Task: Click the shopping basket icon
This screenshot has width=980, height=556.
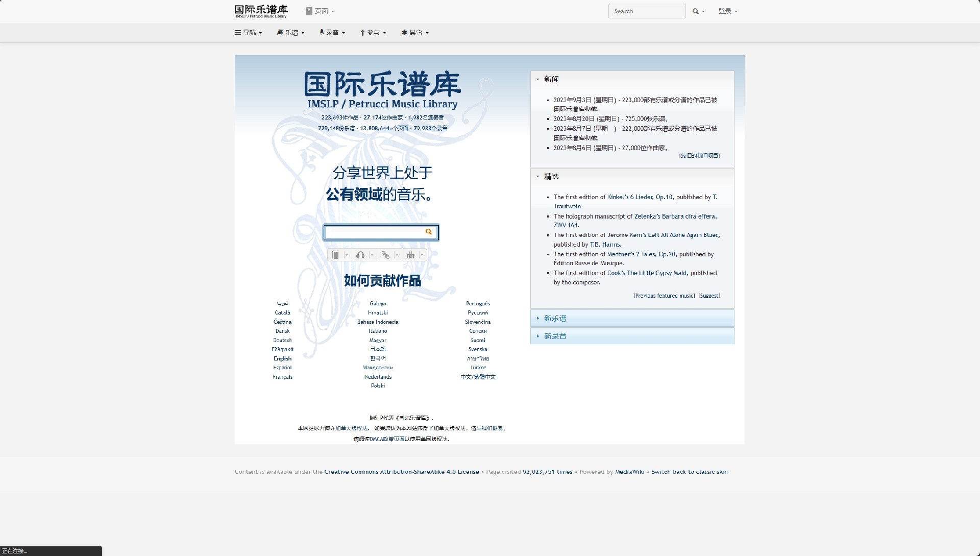Action: point(410,255)
